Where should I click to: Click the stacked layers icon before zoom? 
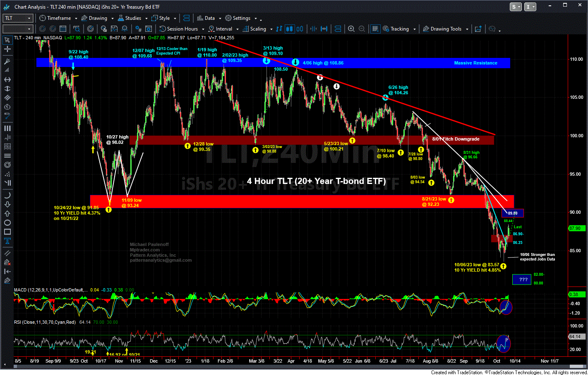pos(338,29)
